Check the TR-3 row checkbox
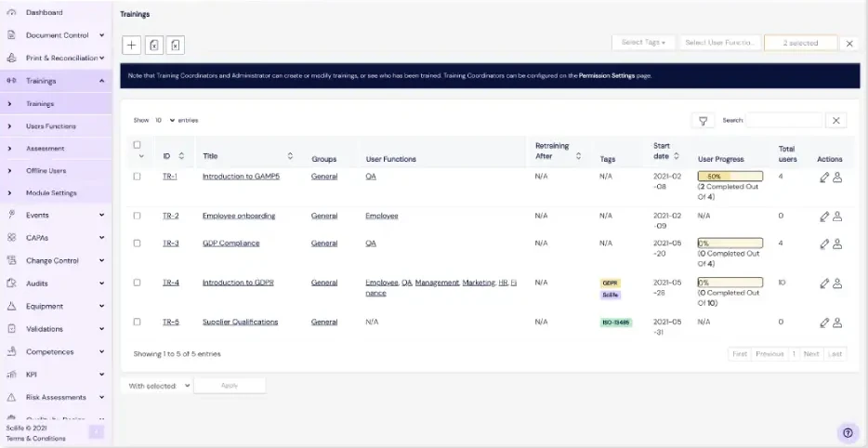The image size is (868, 448). point(137,244)
